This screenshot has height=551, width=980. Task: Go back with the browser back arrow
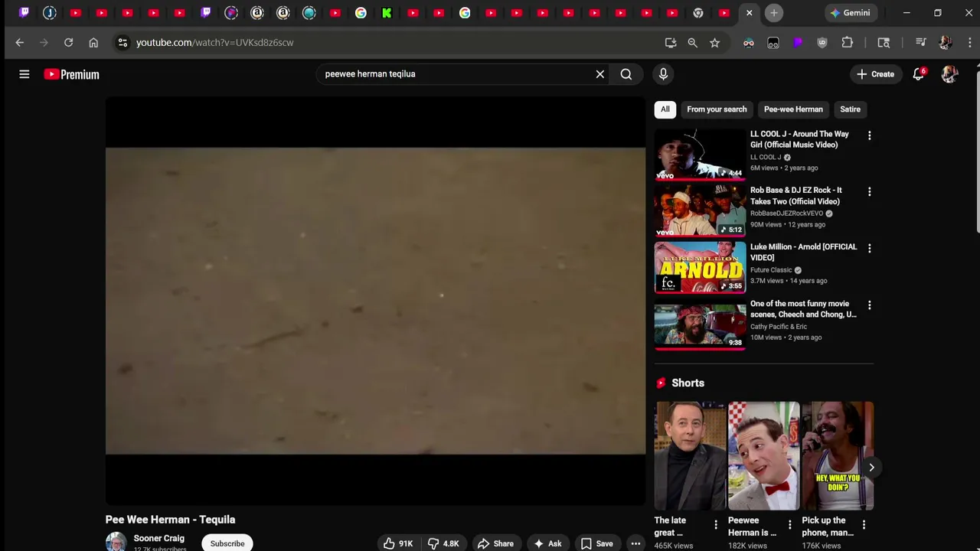20,43
